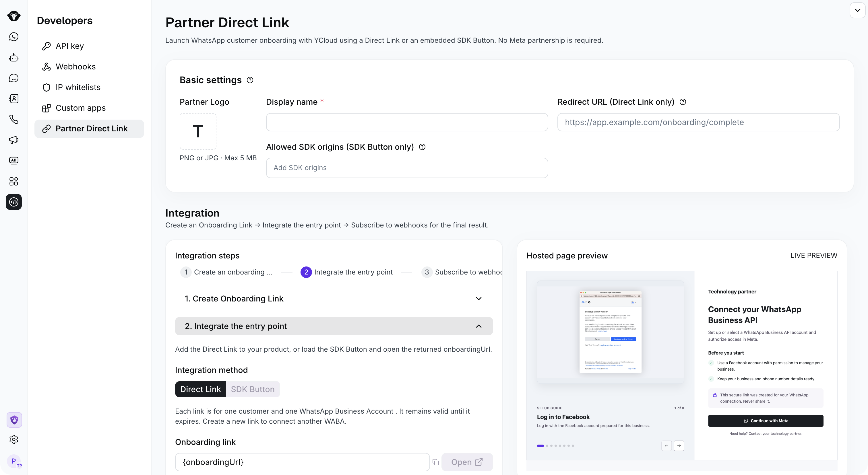Open the apps grid icon

click(x=13, y=182)
